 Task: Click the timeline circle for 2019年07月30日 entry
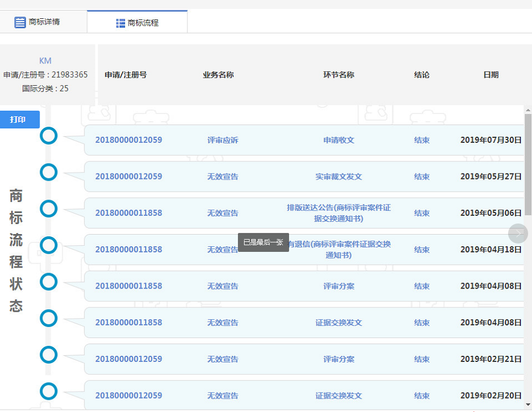pos(49,136)
